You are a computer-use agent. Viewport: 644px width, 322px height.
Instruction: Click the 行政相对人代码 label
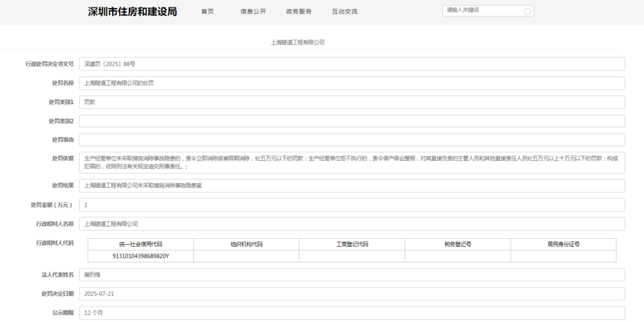point(55,243)
